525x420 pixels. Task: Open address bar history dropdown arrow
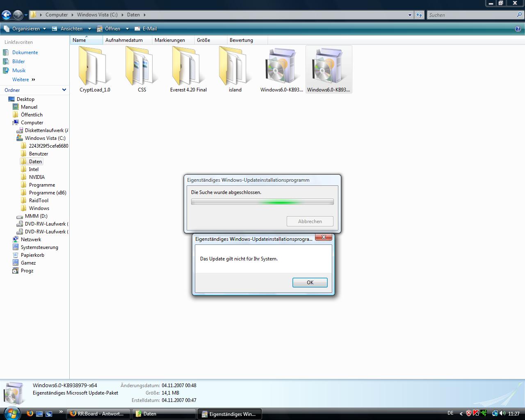tap(410, 15)
